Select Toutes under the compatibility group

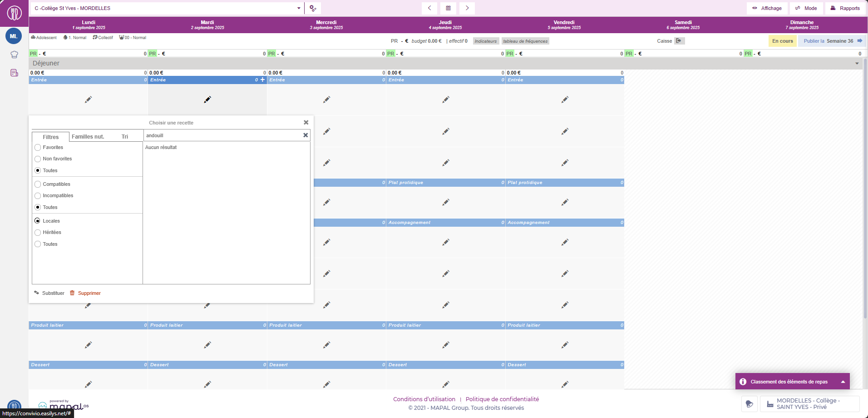tap(38, 207)
